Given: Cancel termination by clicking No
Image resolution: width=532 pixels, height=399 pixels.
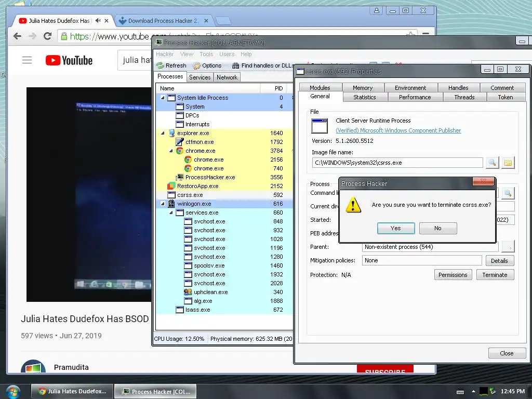Looking at the screenshot, I should coord(438,229).
